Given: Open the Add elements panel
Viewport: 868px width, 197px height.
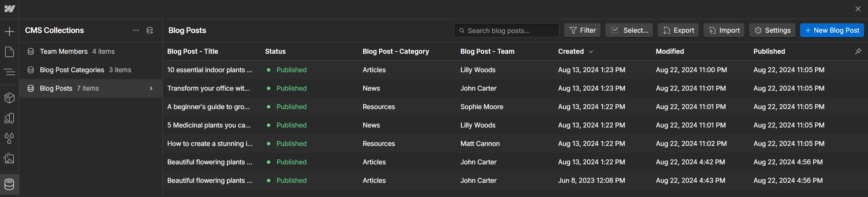Looking at the screenshot, I should [10, 31].
